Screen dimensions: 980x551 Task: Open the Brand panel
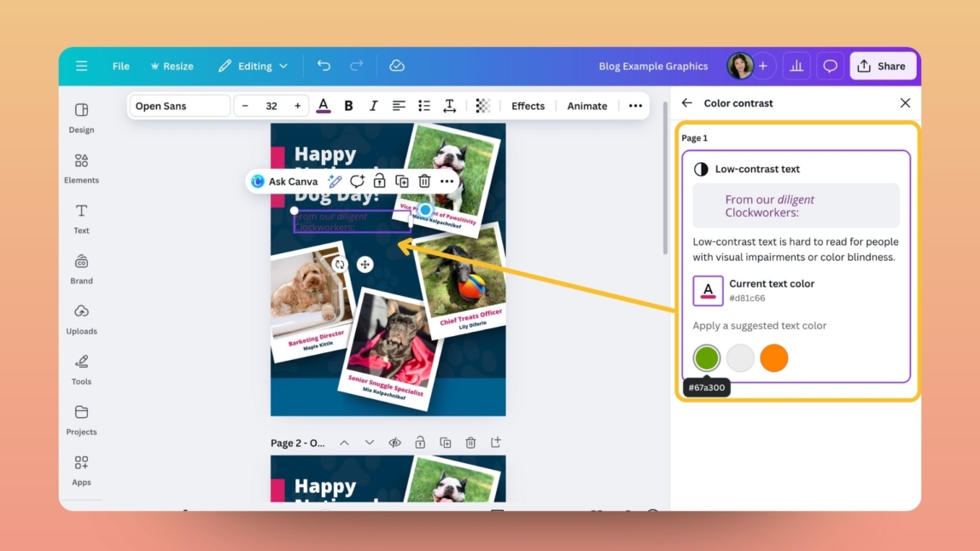point(81,268)
